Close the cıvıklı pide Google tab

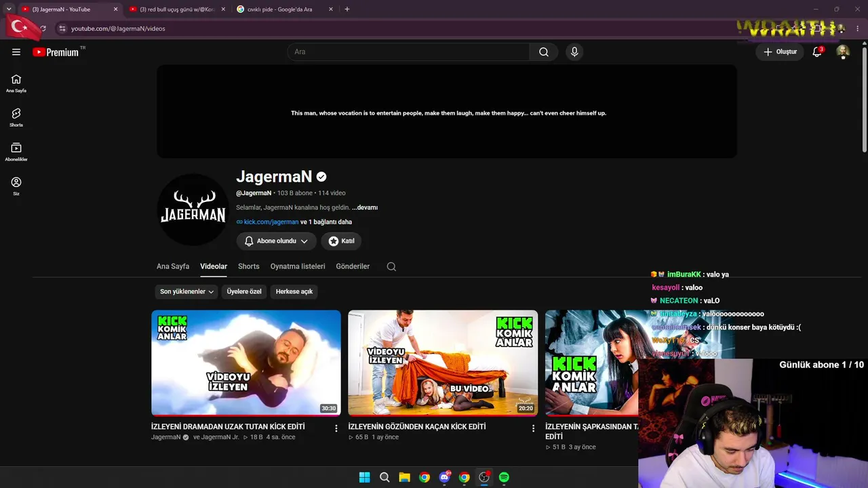pos(331,9)
